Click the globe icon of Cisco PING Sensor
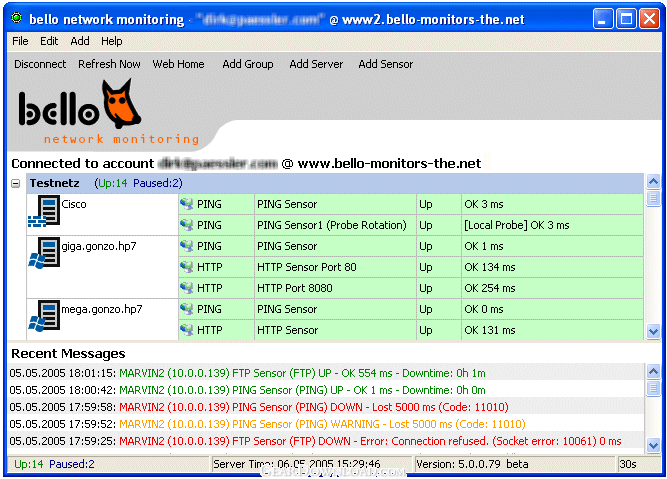This screenshot has width=667, height=479. click(x=186, y=204)
